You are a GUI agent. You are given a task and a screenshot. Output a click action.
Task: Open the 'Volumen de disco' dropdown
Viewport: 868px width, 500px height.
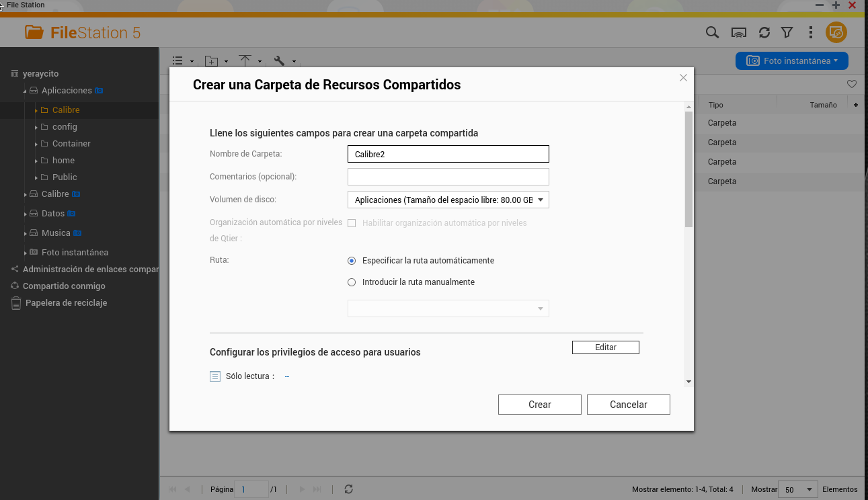click(x=448, y=200)
